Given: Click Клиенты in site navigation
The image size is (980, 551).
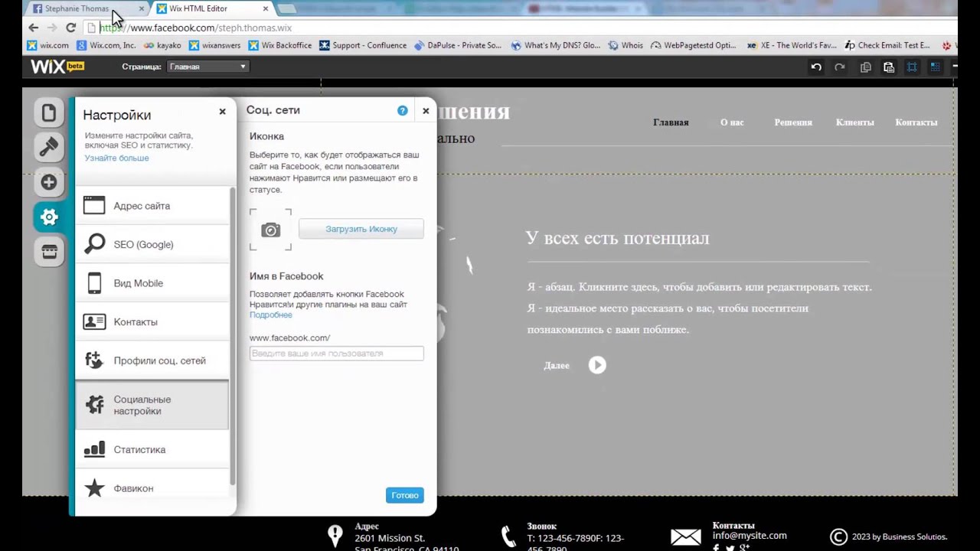Looking at the screenshot, I should (855, 122).
